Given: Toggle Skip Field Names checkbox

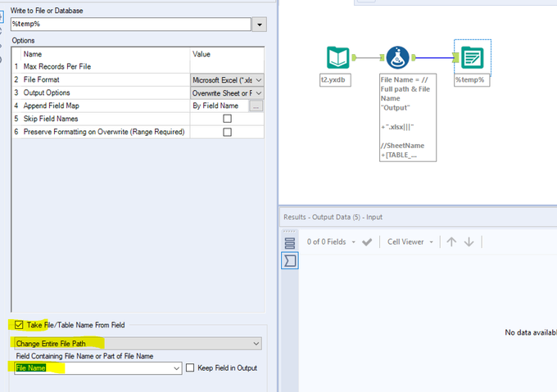Looking at the screenshot, I should pos(228,119).
